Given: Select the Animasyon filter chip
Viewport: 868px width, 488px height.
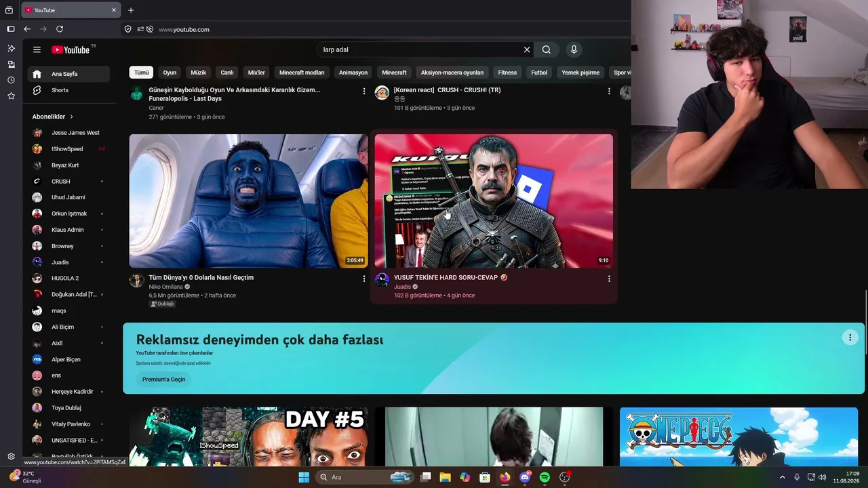Looking at the screenshot, I should click(x=353, y=73).
